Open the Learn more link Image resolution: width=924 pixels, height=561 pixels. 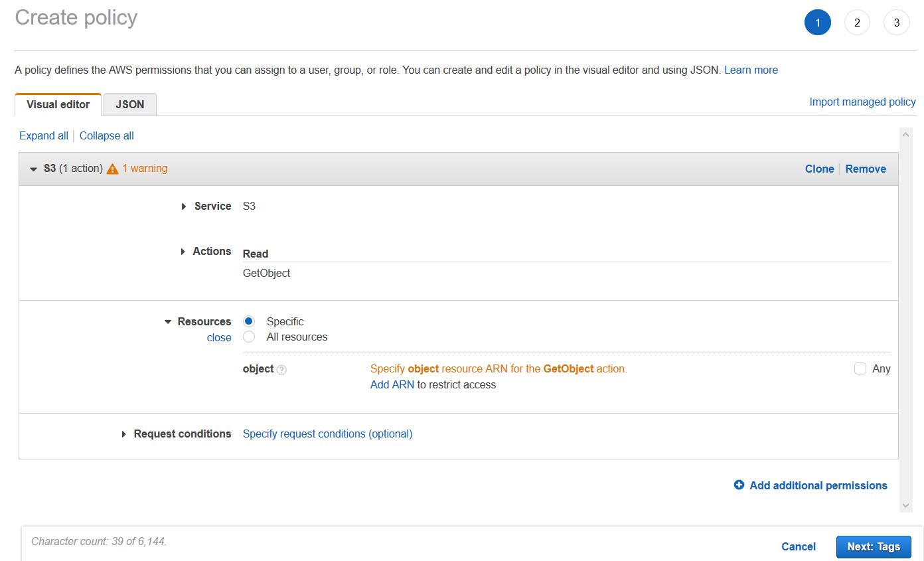751,70
